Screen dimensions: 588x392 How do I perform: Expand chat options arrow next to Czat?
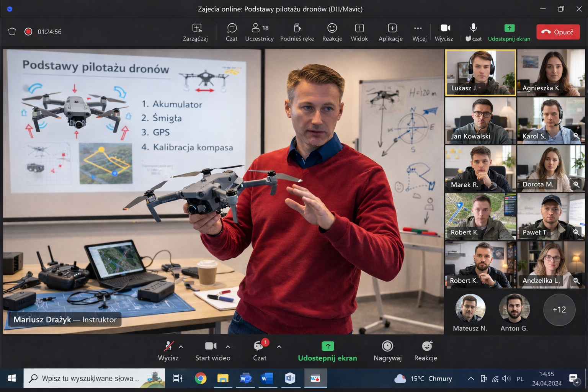click(279, 347)
